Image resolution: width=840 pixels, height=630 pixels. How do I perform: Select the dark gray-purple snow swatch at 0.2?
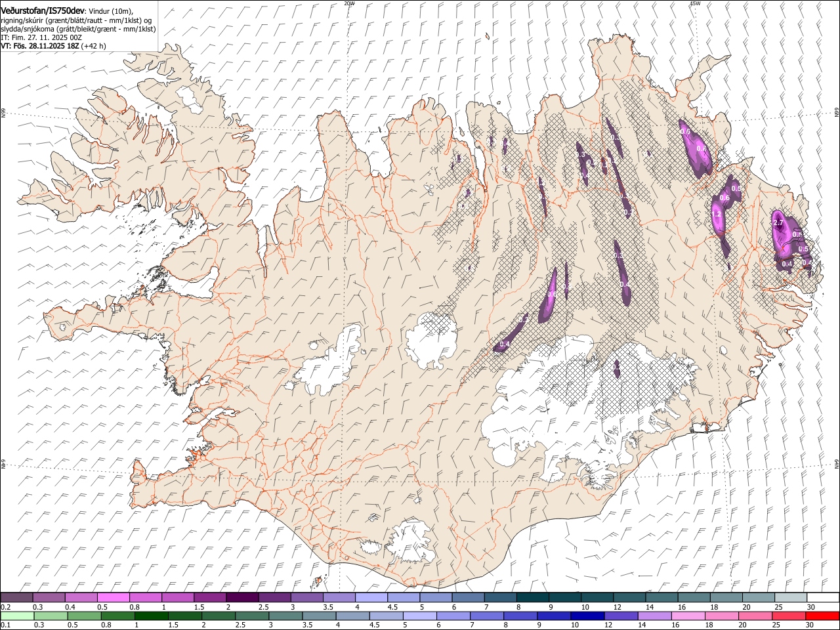(x=16, y=598)
